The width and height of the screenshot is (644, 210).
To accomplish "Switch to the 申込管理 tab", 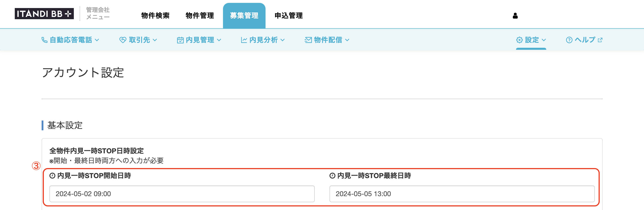I will 289,15.
